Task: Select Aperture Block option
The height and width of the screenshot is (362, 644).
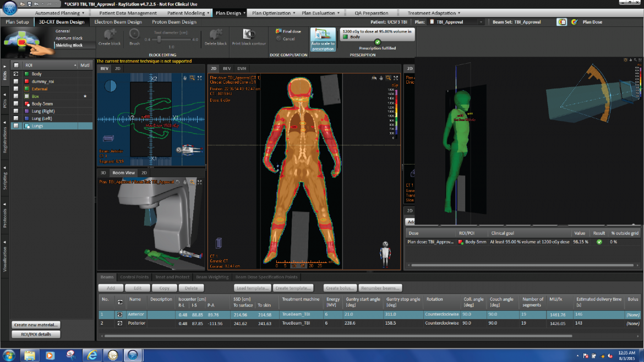Action: [69, 38]
